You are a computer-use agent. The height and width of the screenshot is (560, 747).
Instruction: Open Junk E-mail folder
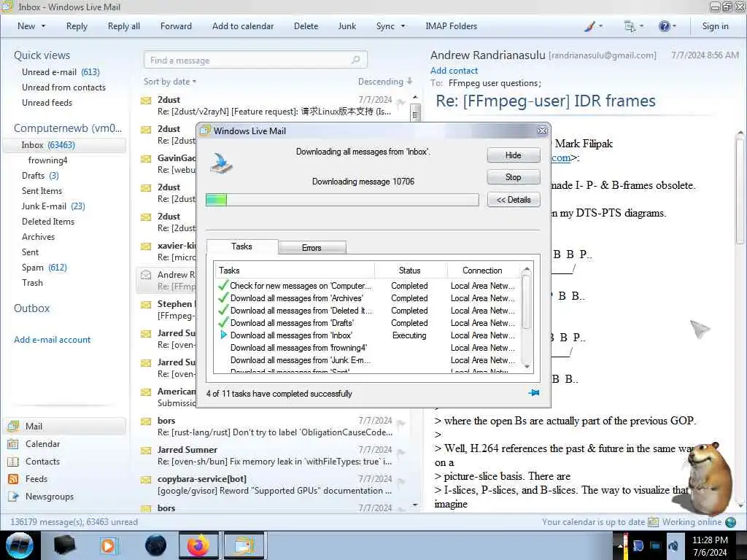(x=53, y=206)
